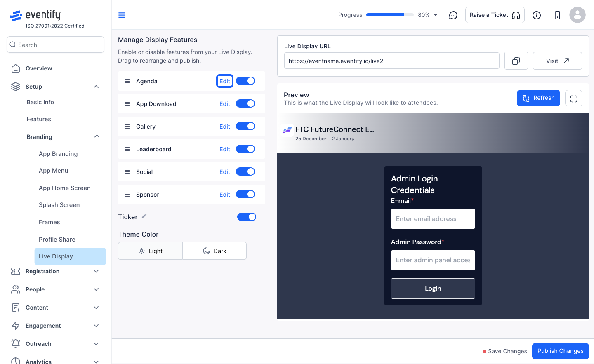Screen dimensions: 594x364
Task: Click the Live Display URL field
Action: pos(392,61)
